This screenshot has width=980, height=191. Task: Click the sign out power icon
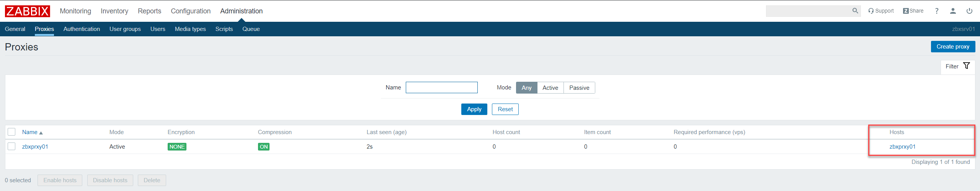[x=969, y=11]
